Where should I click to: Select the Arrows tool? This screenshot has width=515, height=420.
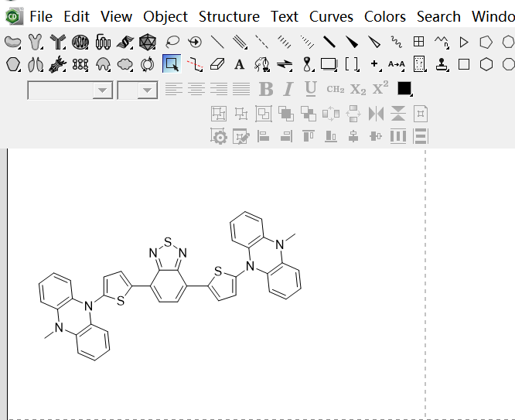click(x=285, y=64)
